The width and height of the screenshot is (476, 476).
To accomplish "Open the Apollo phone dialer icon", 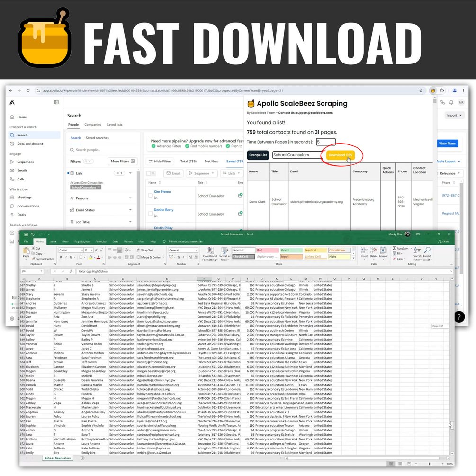I will point(442,102).
